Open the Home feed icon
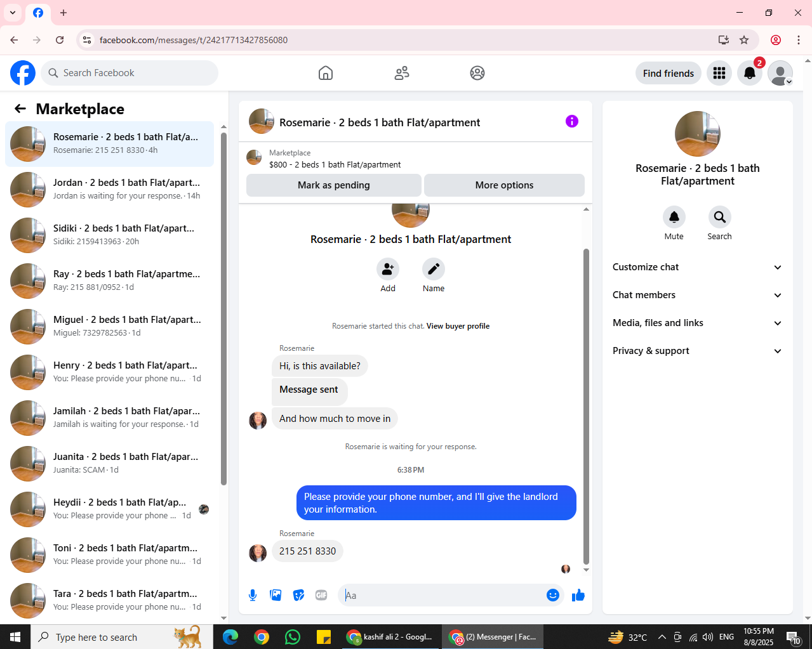 pyautogui.click(x=326, y=73)
